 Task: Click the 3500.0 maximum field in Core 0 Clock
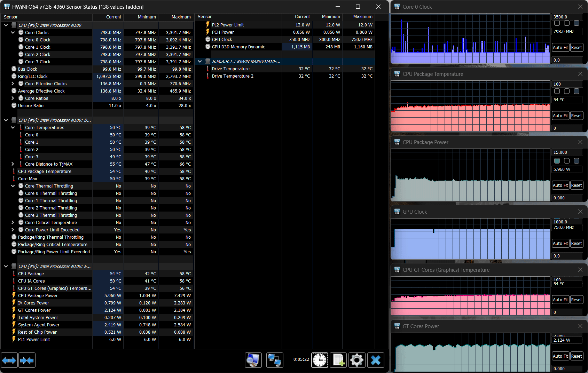[567, 17]
